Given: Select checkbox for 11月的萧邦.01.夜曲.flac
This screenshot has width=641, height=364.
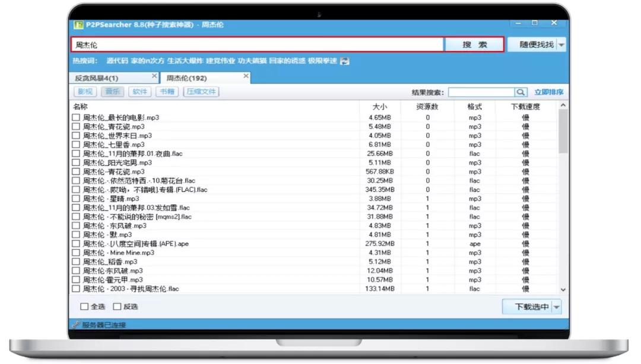Looking at the screenshot, I should click(x=75, y=154).
